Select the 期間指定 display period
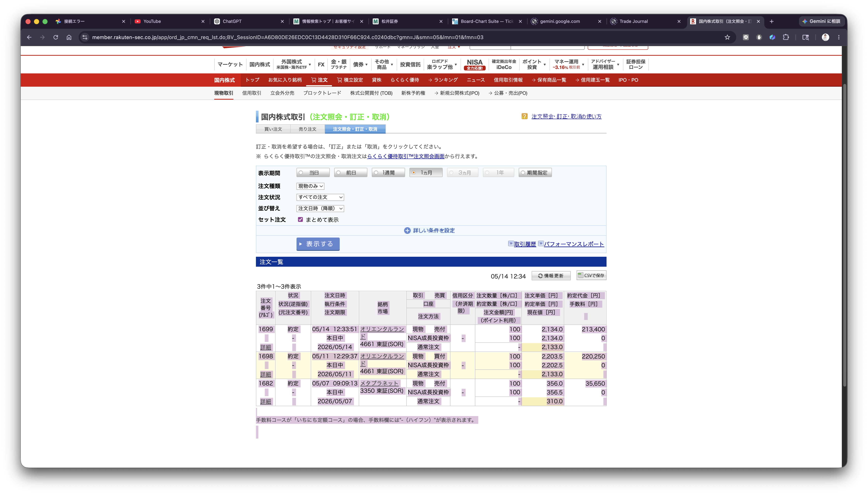The height and width of the screenshot is (495, 868). pos(535,173)
